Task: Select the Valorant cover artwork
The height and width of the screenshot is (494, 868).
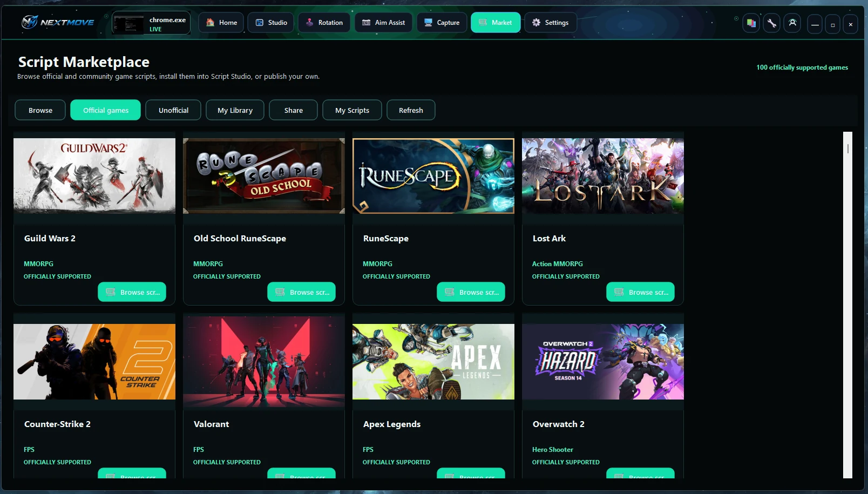Action: click(x=264, y=362)
